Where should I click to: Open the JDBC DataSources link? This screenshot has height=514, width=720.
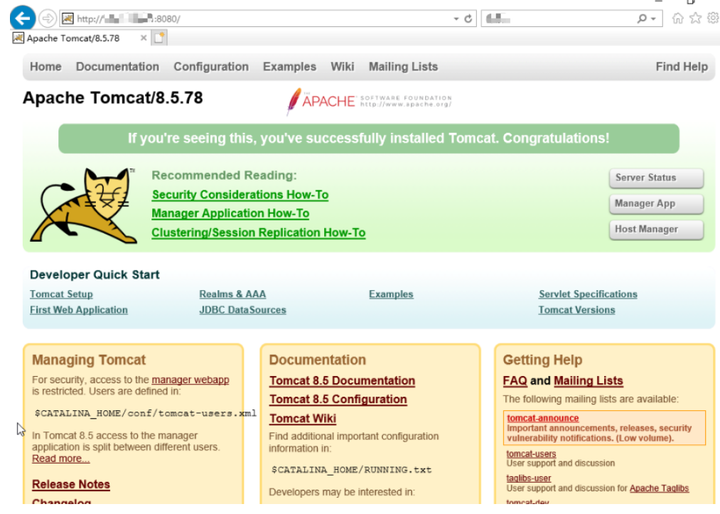click(242, 310)
